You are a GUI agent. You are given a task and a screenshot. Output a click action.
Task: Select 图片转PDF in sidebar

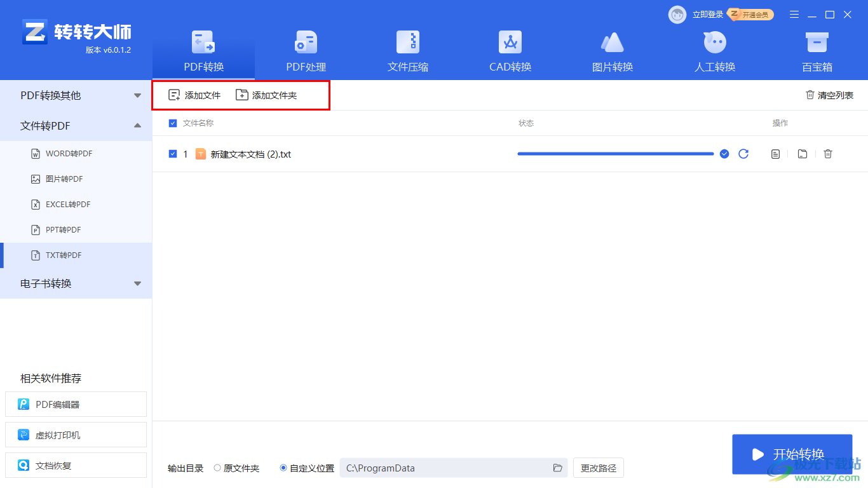(76, 179)
